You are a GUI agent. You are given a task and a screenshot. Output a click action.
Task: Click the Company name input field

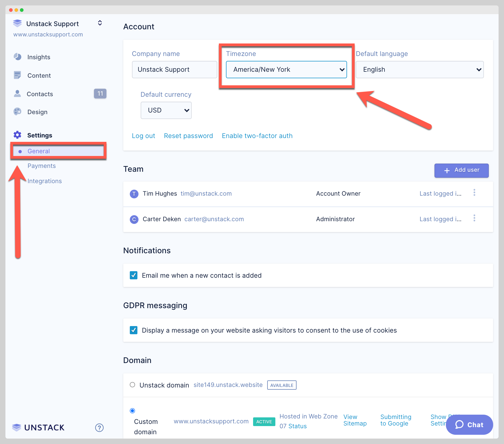(174, 70)
